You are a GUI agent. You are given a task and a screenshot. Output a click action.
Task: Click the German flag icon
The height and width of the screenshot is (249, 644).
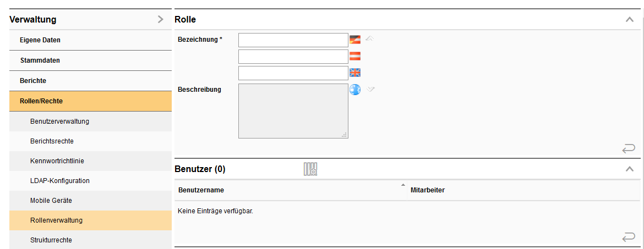coord(355,40)
